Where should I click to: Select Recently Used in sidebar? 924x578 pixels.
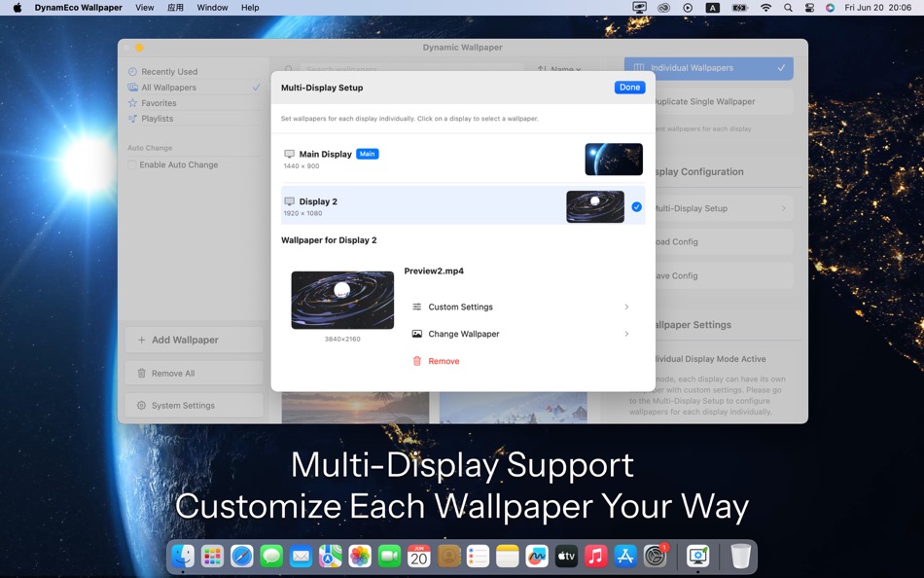click(194, 71)
